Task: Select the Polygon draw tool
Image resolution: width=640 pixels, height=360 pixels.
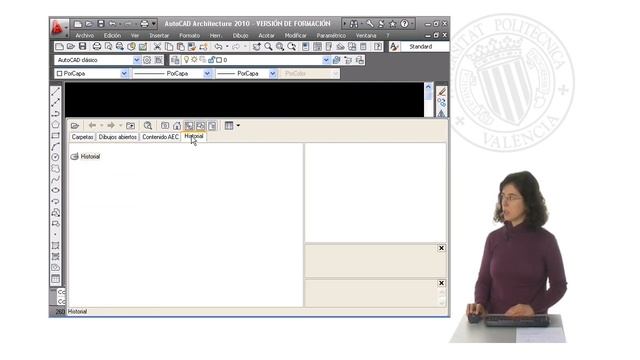Action: click(56, 124)
